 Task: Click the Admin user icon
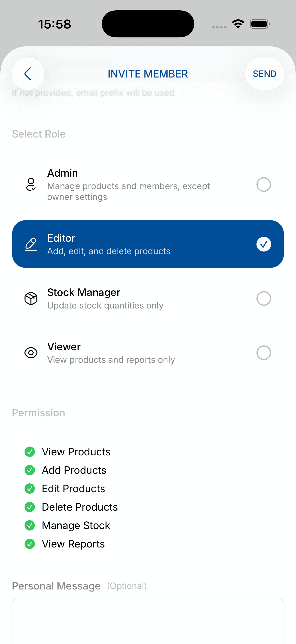point(31,184)
